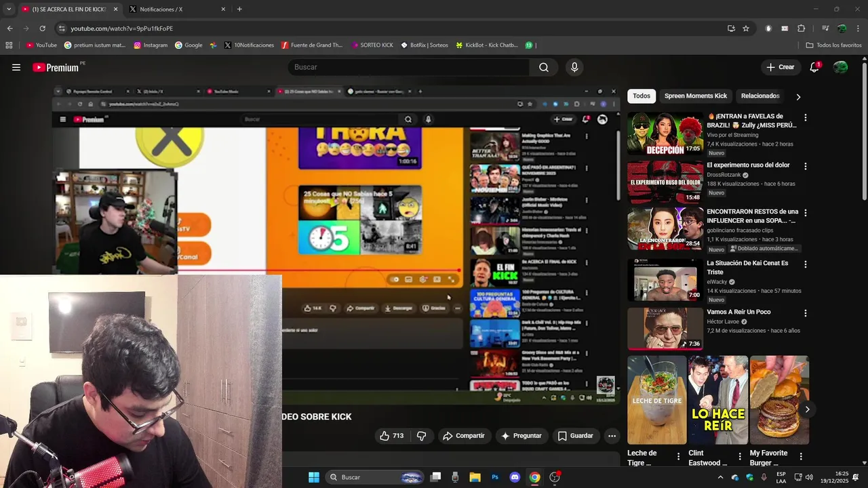
Task: Open the BotRix | Sorteos bookmark
Action: point(425,45)
